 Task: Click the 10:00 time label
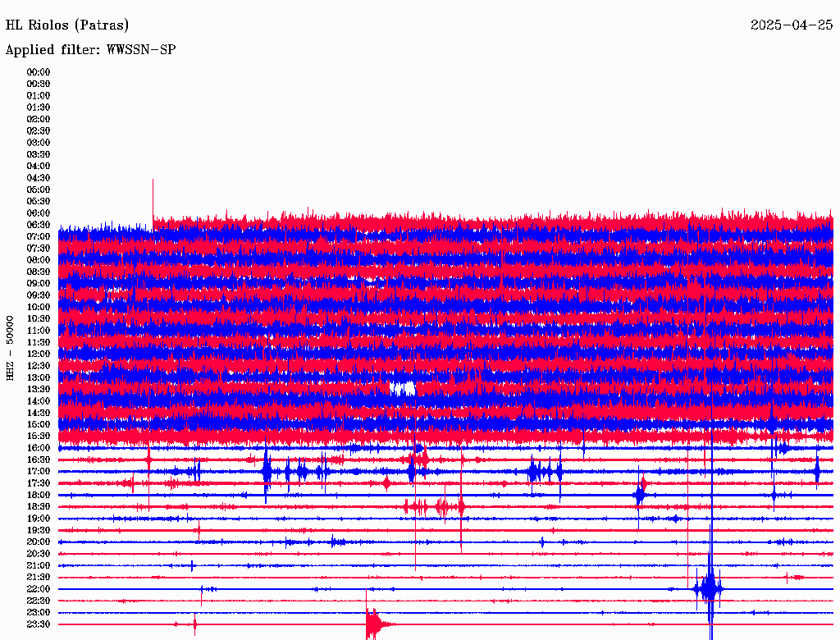pos(39,307)
